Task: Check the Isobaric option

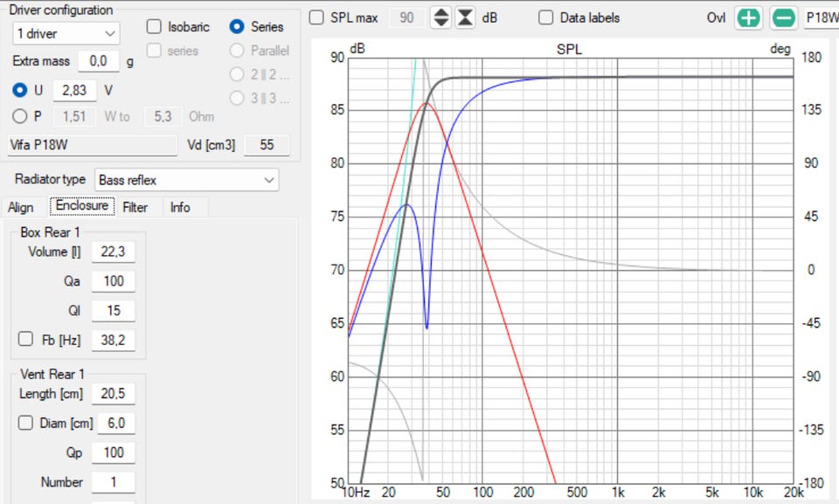Action: 154,27
